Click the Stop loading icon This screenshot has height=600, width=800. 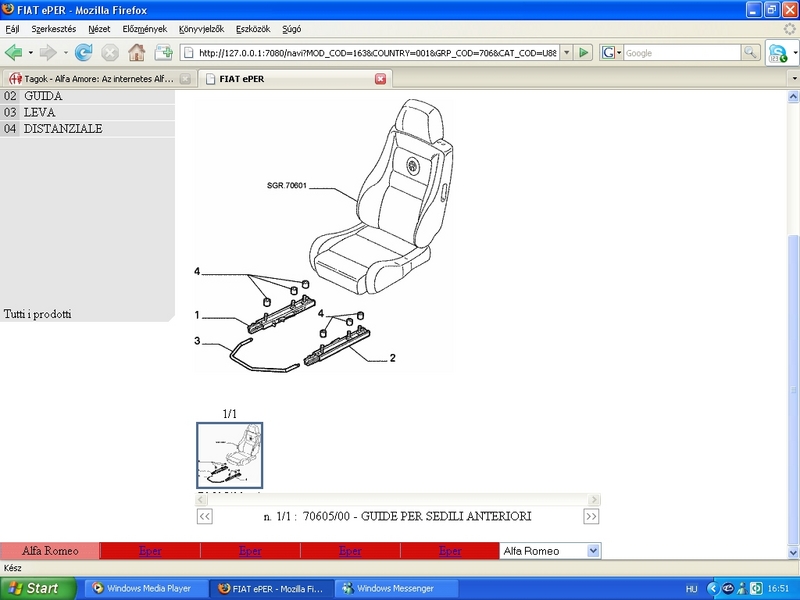pyautogui.click(x=110, y=53)
